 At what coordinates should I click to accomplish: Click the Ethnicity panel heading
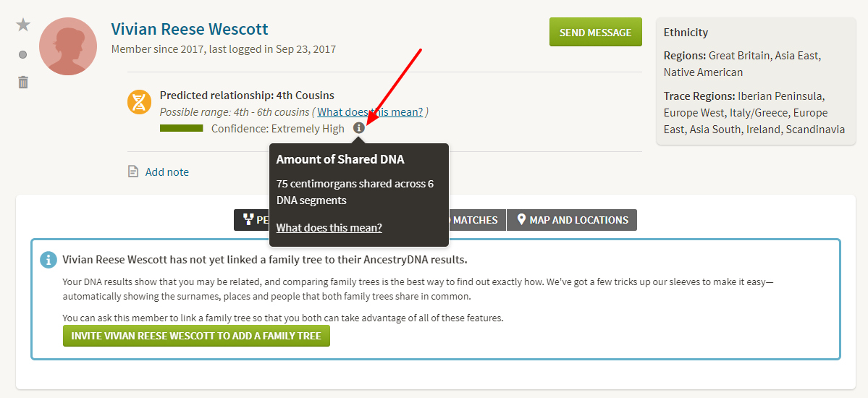pos(686,33)
